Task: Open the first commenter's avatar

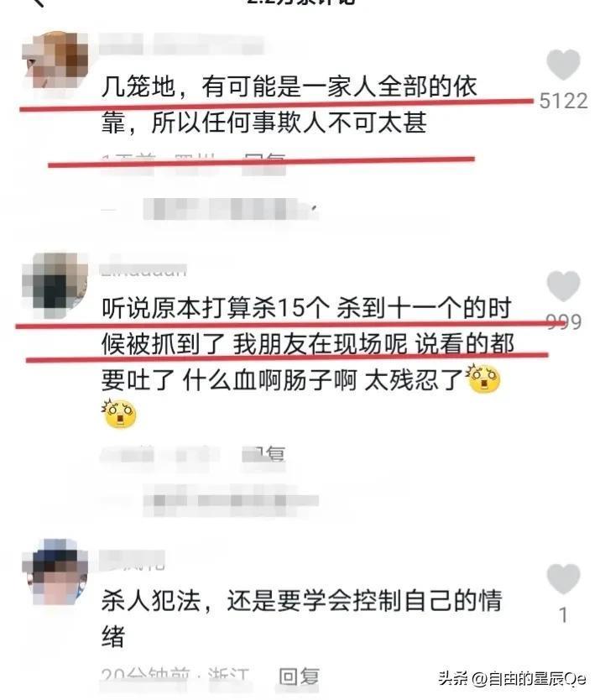Action: point(55,60)
